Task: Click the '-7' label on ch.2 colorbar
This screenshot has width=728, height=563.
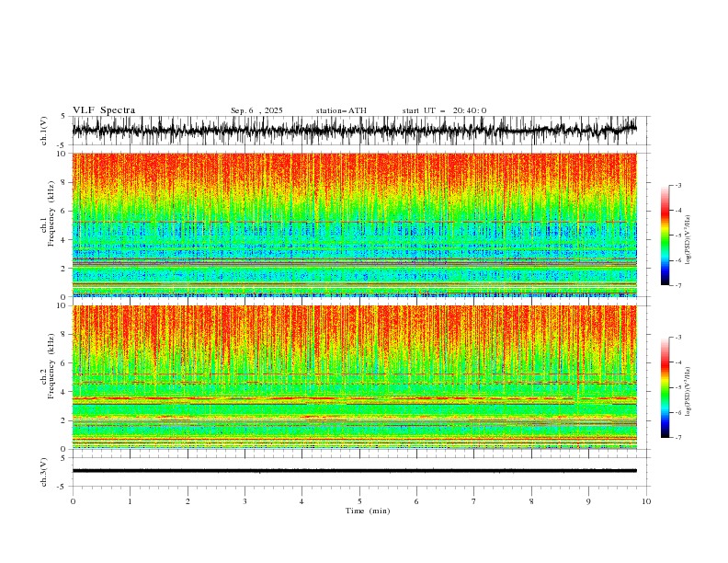Action: (x=678, y=437)
